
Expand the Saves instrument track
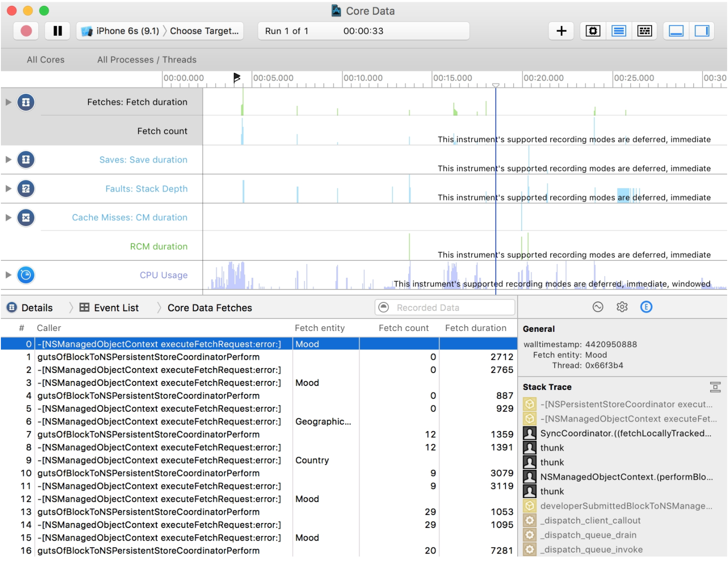tap(8, 159)
